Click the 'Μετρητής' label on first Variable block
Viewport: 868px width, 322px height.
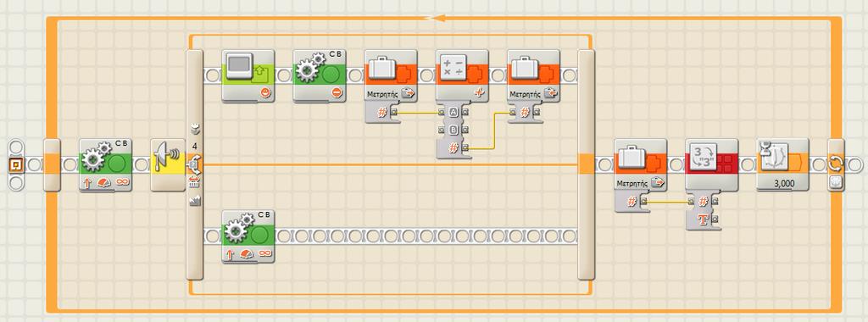(x=382, y=95)
